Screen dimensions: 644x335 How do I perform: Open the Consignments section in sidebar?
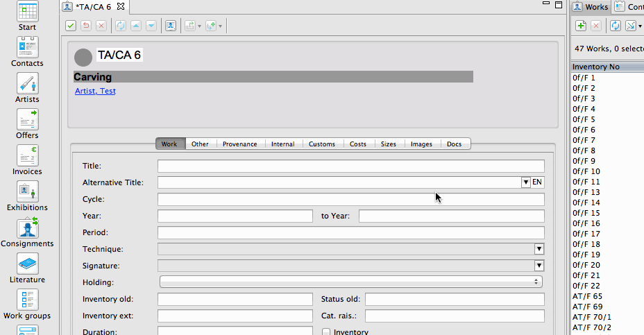(x=27, y=232)
